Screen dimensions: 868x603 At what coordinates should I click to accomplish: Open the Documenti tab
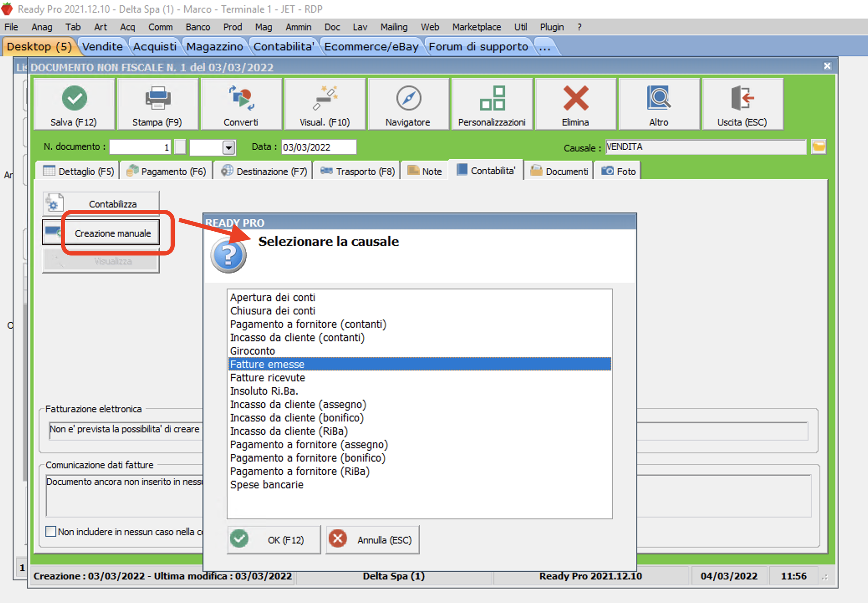[x=559, y=171]
